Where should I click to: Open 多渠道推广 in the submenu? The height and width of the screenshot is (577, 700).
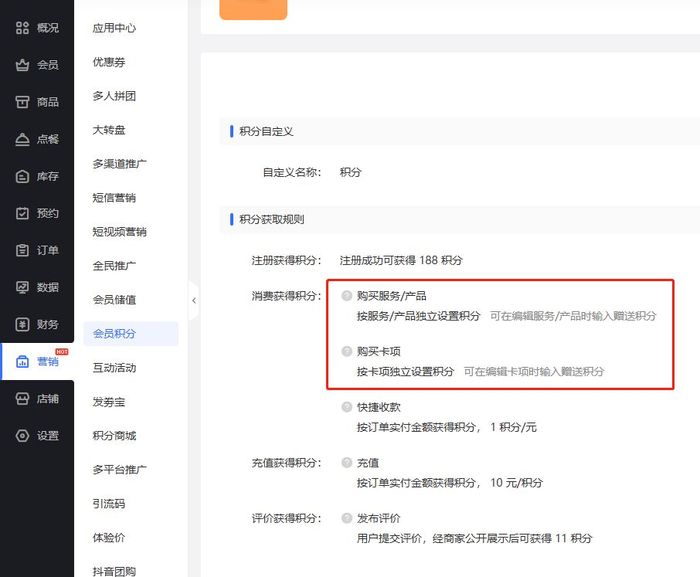point(120,164)
